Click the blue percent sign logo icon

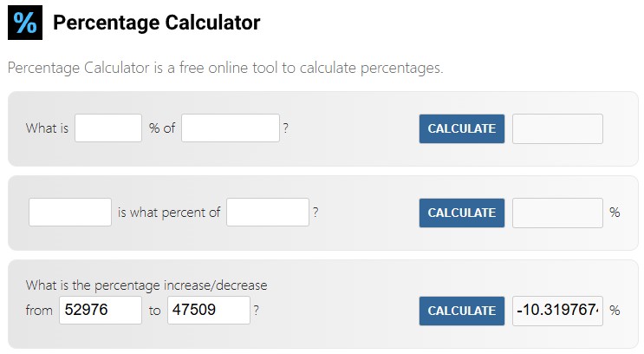[25, 23]
